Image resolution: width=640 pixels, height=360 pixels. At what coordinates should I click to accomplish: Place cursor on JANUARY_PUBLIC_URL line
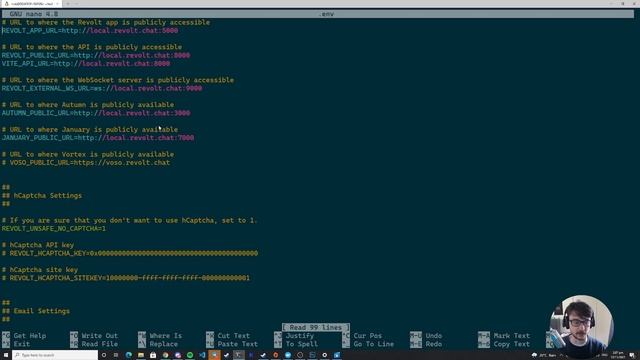tap(98, 138)
